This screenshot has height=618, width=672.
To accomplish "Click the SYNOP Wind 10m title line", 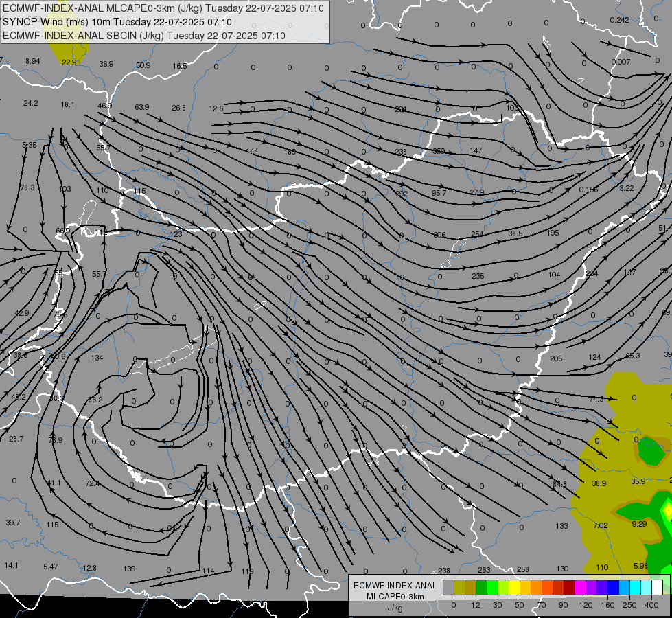I will (x=117, y=22).
